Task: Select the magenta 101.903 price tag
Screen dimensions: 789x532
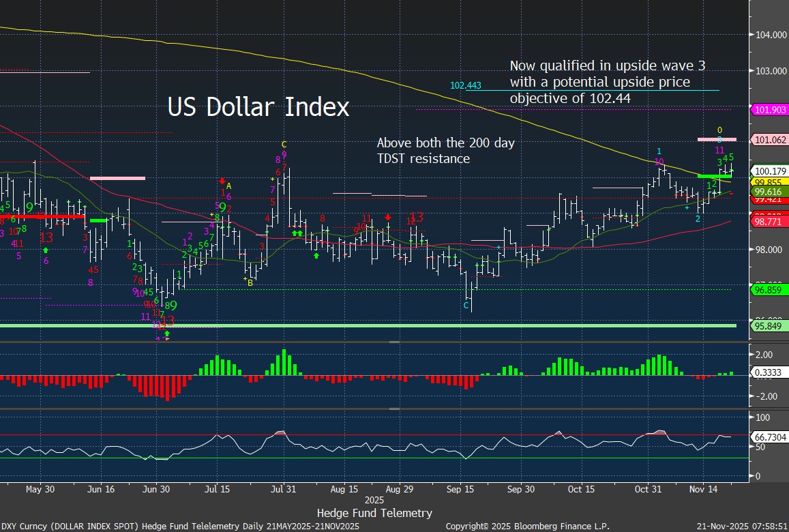Action: click(x=769, y=110)
